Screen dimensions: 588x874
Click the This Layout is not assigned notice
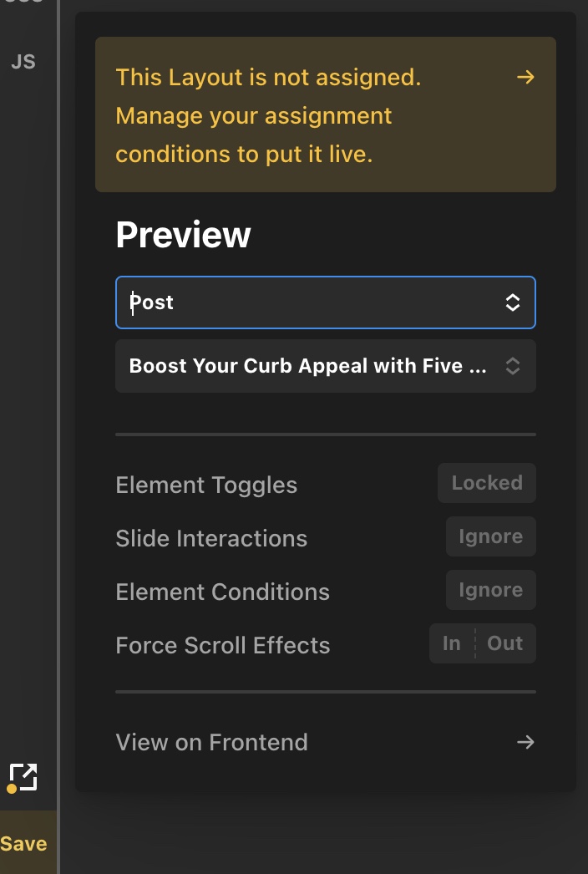326,114
